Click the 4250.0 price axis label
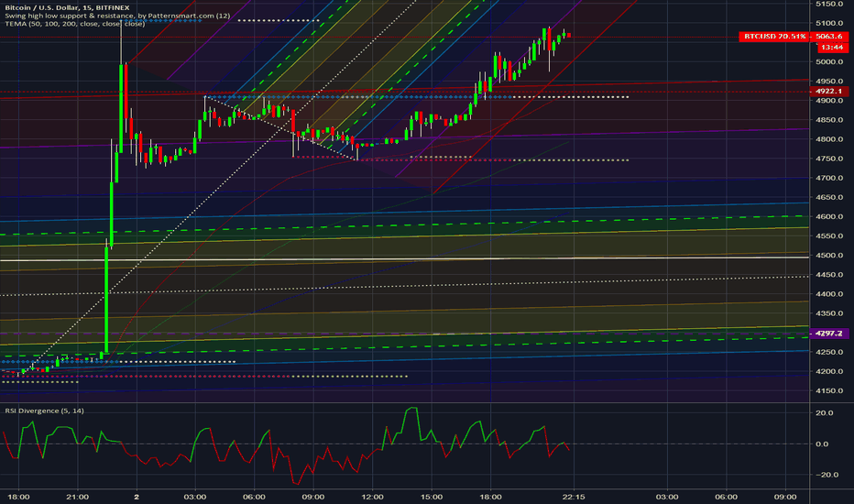 point(829,352)
